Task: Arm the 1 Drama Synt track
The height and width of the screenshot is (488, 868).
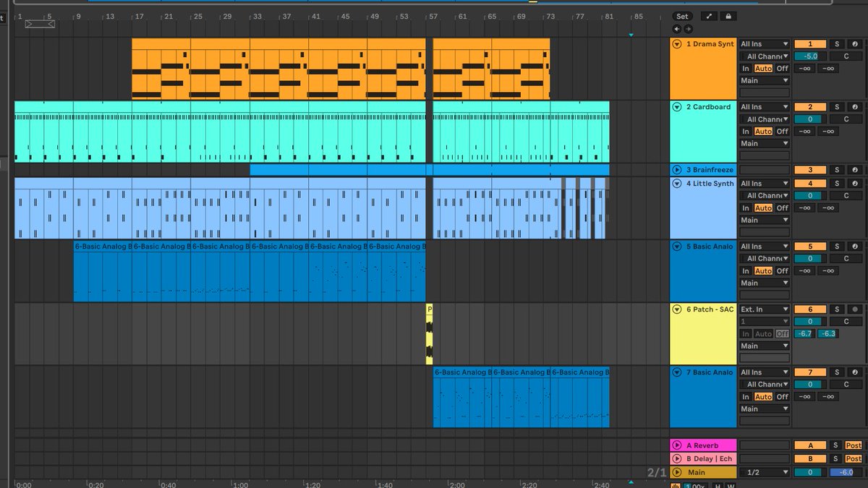Action: (856, 45)
